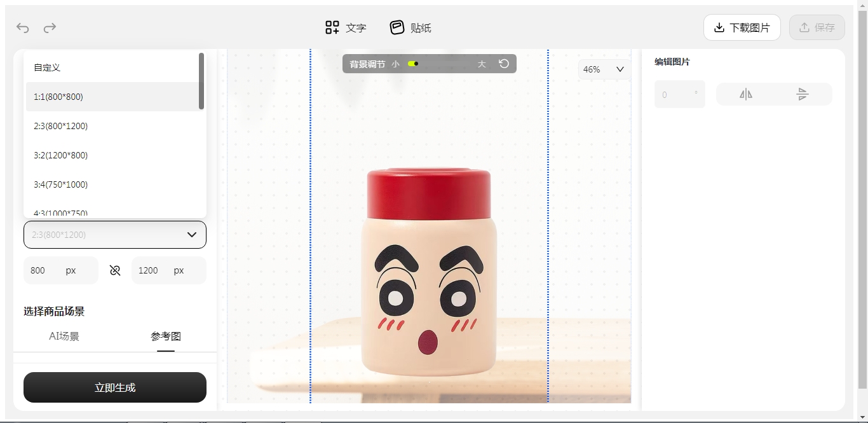Screen dimensions: 868x423
Task: Click the 大 label on background slider
Action: tap(482, 64)
